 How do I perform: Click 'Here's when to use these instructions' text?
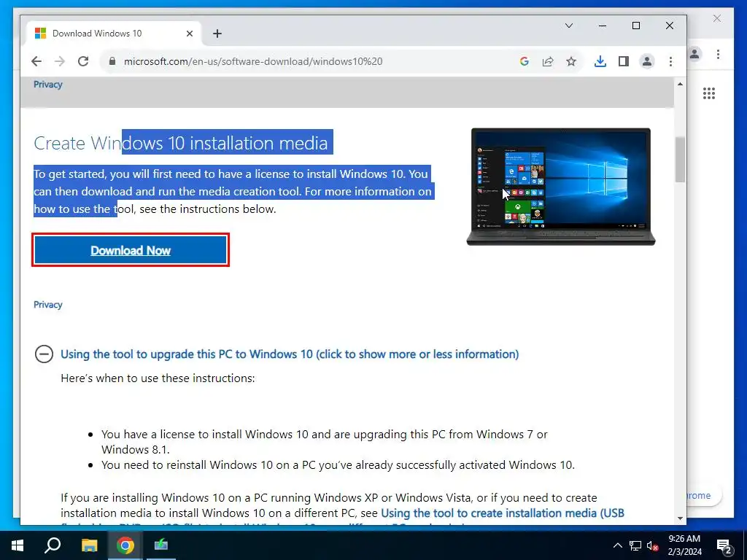[158, 378]
